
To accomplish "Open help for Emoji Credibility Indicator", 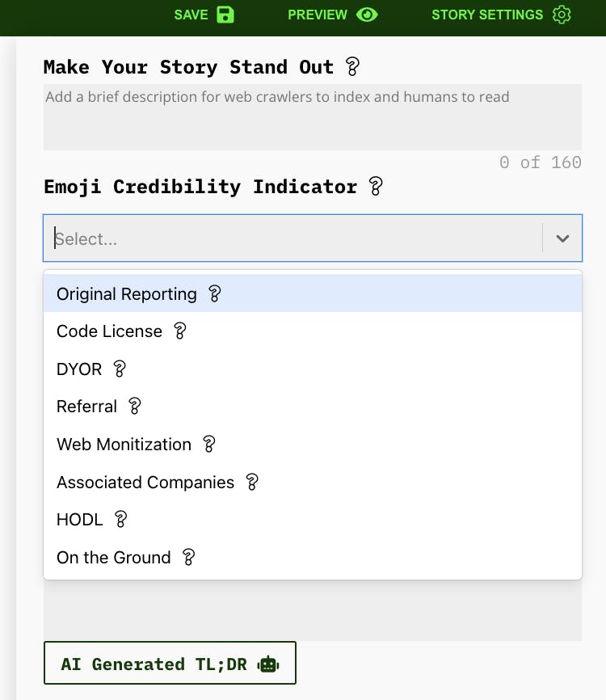I will [x=377, y=187].
